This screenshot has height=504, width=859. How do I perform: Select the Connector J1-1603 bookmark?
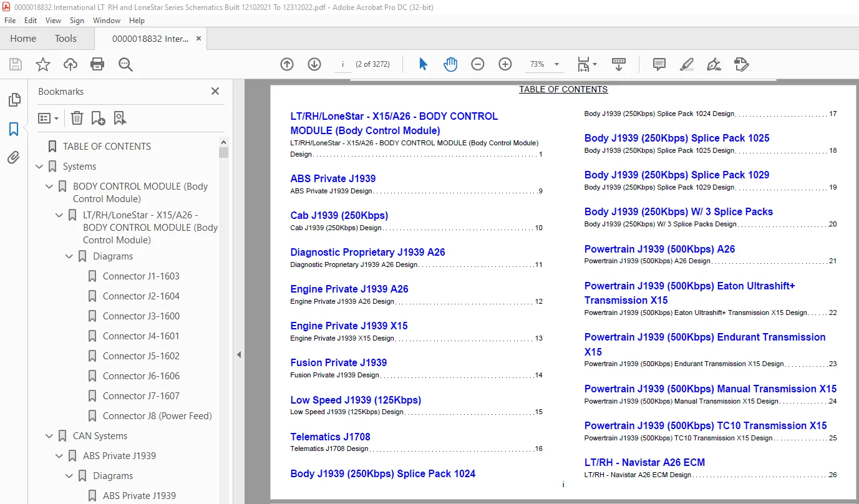pyautogui.click(x=141, y=276)
